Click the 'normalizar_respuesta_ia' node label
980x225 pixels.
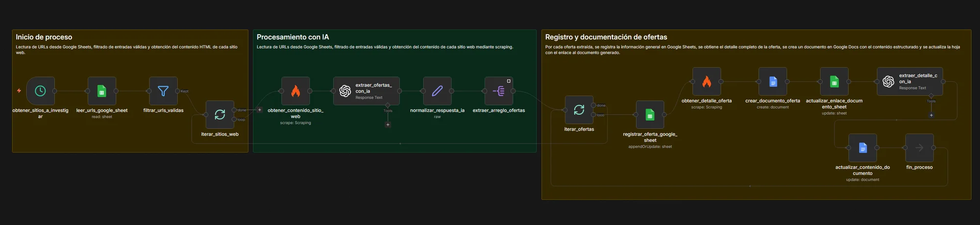[437, 110]
